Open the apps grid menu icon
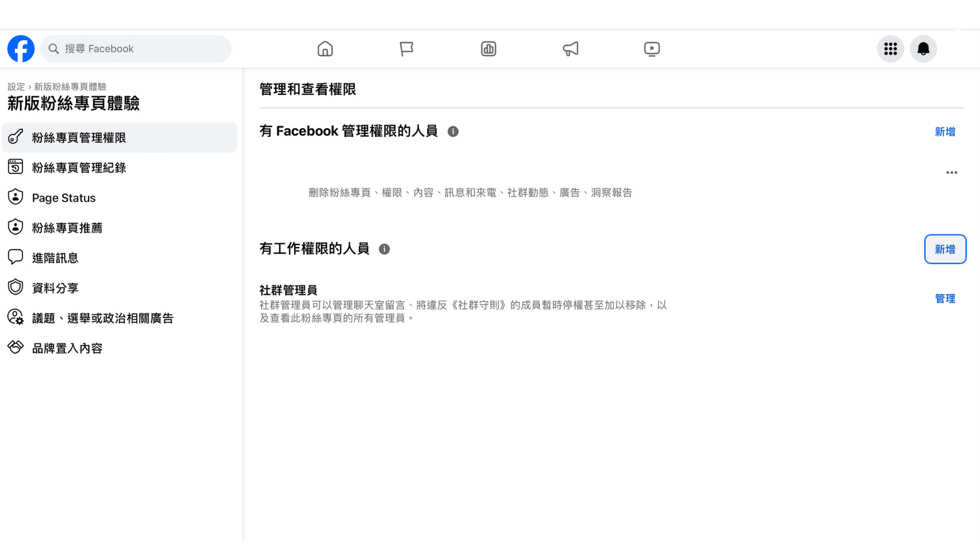Viewport: 980px width, 551px height. [x=890, y=48]
